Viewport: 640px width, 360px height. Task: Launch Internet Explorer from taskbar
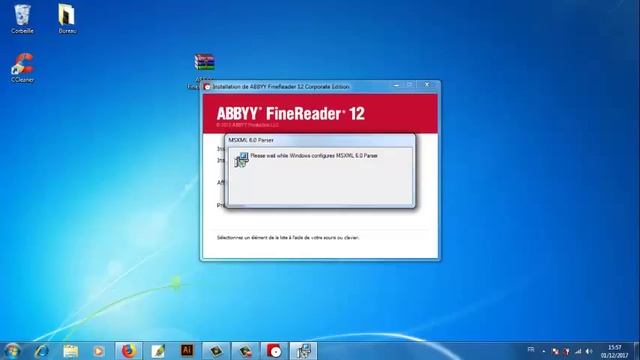tap(42, 351)
